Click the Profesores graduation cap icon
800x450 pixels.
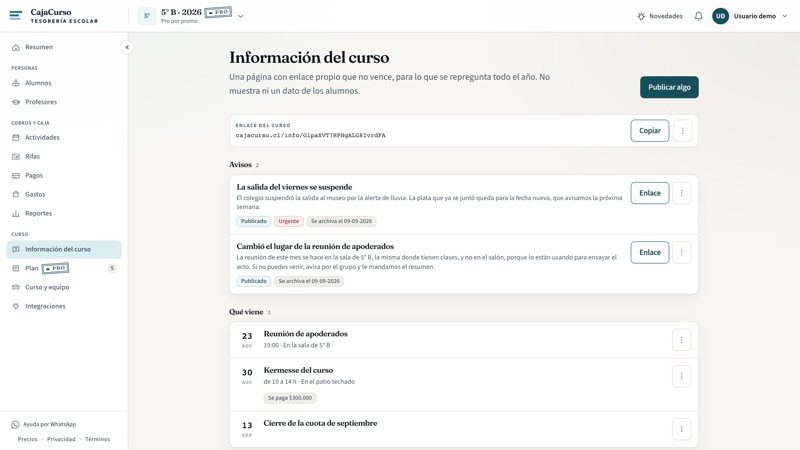tap(16, 102)
